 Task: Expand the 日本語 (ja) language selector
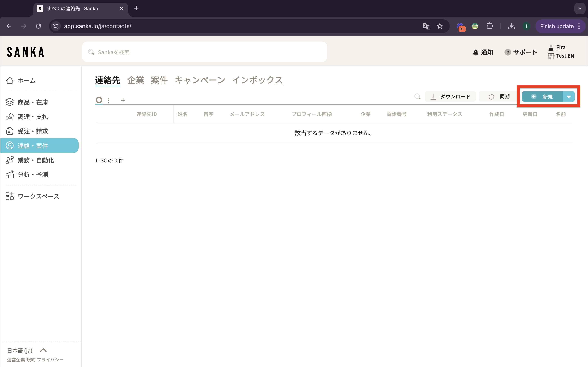point(27,350)
